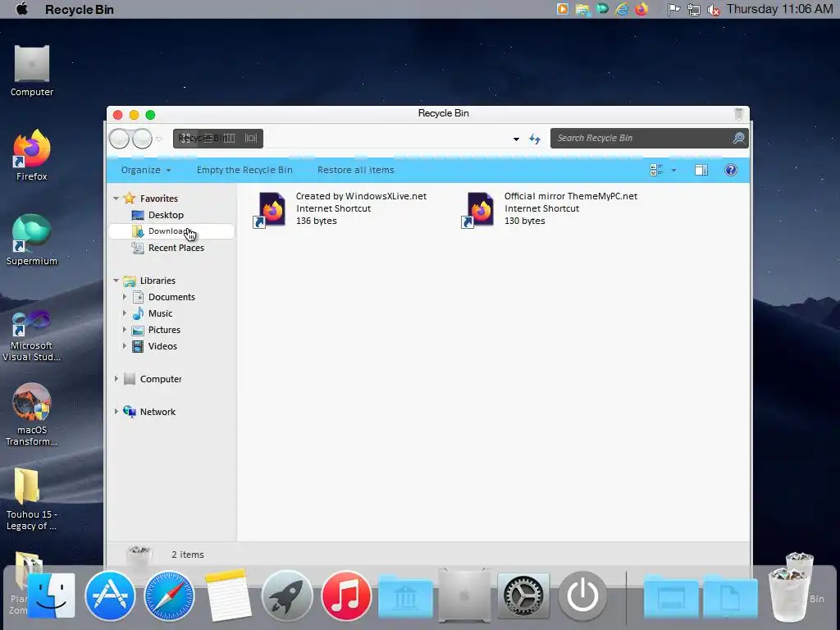
Task: Select the Documents library
Action: [x=171, y=297]
